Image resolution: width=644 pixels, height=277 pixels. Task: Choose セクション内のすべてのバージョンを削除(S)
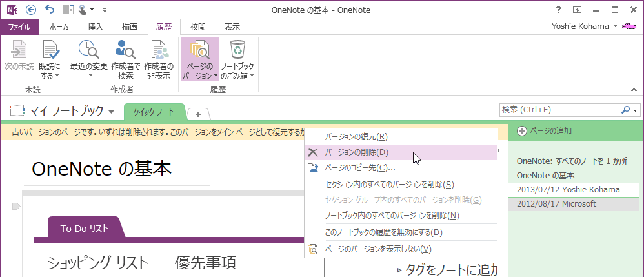click(401, 185)
